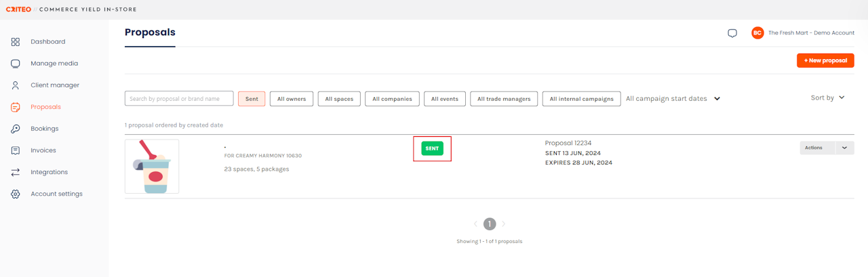Click the Dashboard grid icon
The image size is (868, 277).
[16, 42]
